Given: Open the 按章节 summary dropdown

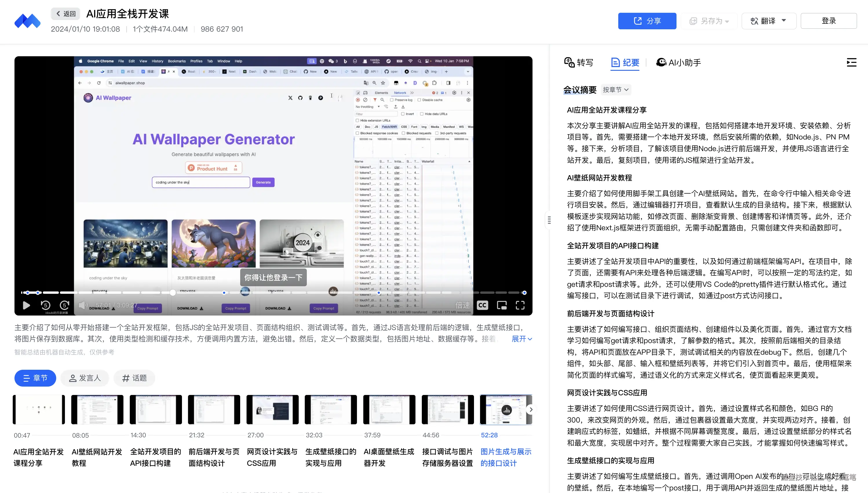Looking at the screenshot, I should pos(616,90).
